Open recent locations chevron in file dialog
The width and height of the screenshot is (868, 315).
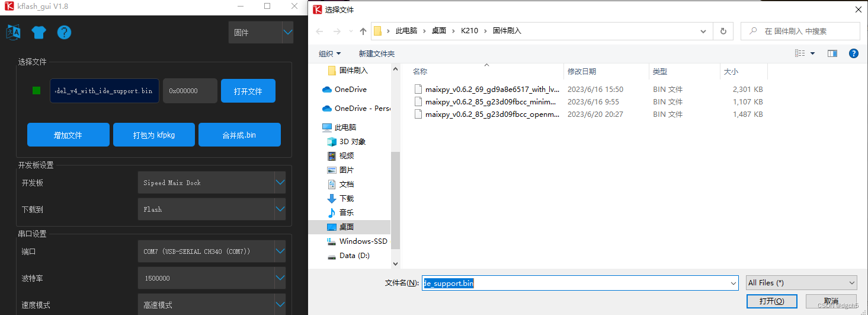click(x=350, y=31)
